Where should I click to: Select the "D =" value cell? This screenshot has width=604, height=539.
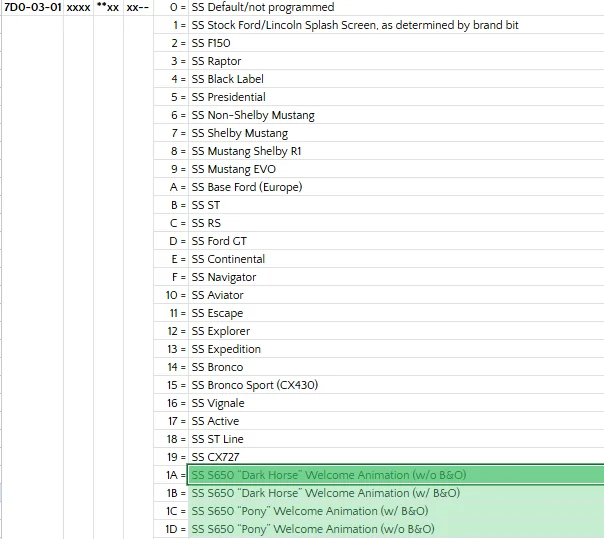[x=171, y=241]
